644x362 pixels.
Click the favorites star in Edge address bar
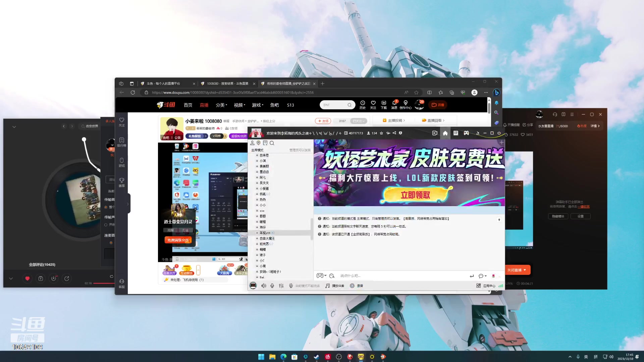[416, 93]
